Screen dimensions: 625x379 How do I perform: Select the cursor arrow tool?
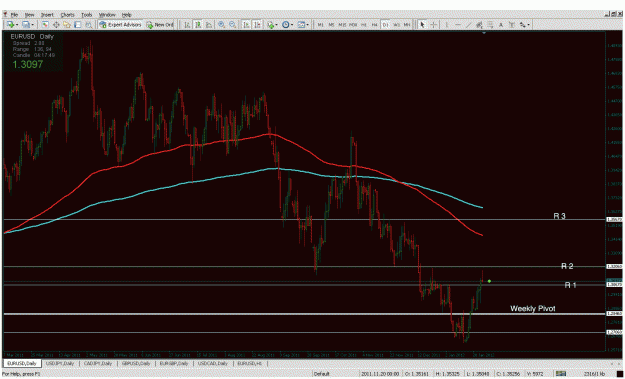(x=423, y=25)
